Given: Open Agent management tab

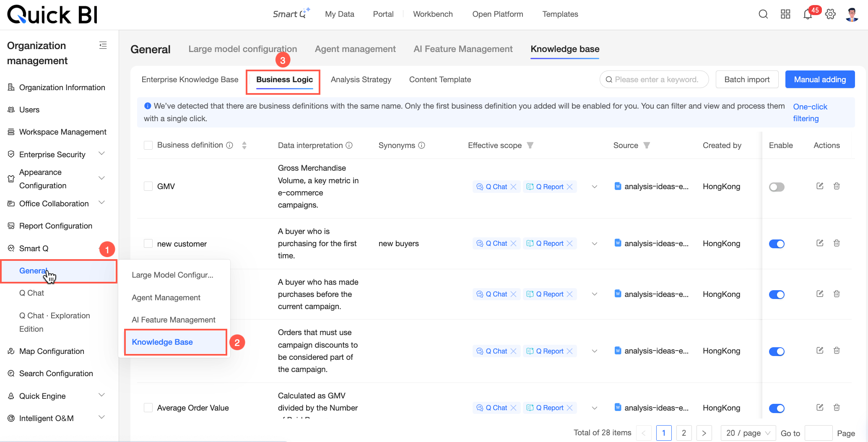Looking at the screenshot, I should point(355,49).
